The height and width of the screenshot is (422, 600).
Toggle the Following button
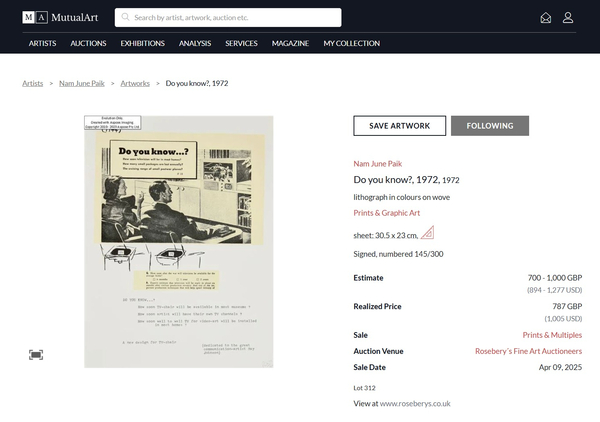click(490, 126)
